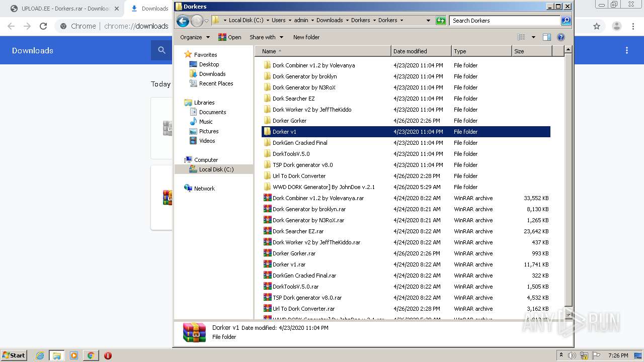Open the Share with menu

pyautogui.click(x=266, y=37)
